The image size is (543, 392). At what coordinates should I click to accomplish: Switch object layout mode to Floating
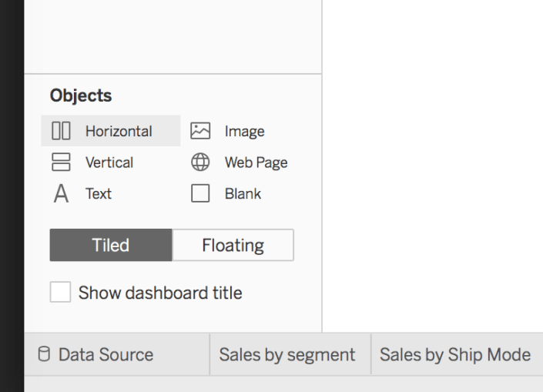point(233,245)
